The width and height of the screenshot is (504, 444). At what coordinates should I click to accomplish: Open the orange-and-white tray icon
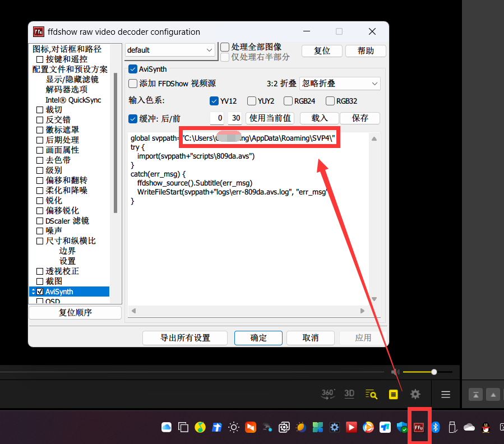click(x=251, y=427)
